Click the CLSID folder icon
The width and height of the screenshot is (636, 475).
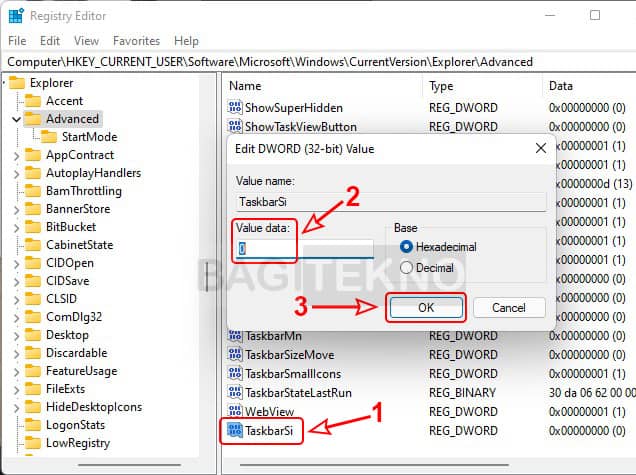point(33,299)
